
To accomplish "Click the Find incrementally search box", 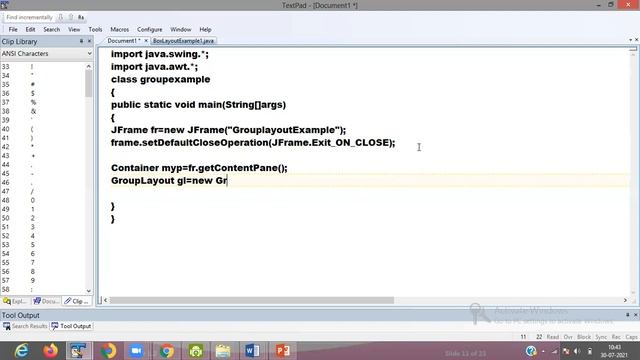I will 29,17.
